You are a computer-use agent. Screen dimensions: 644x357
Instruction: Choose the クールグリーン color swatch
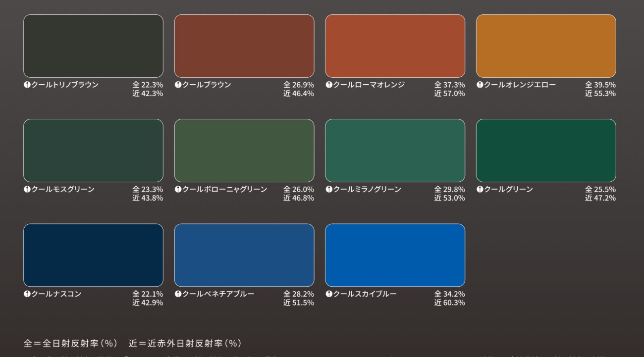pyautogui.click(x=546, y=151)
